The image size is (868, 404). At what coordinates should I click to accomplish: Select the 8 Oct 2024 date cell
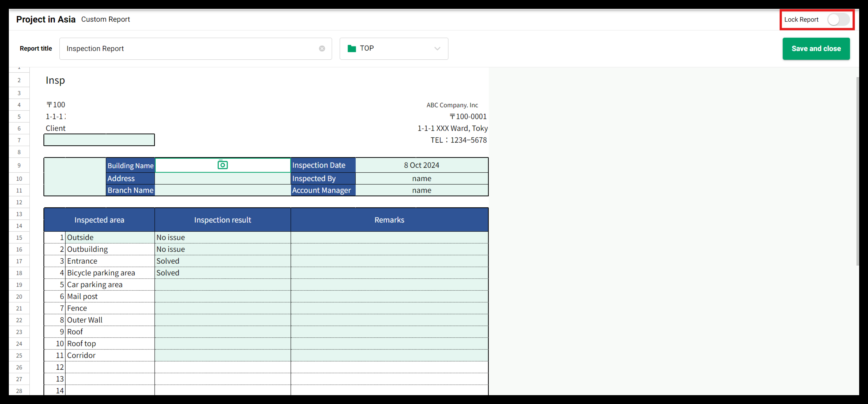(x=421, y=165)
